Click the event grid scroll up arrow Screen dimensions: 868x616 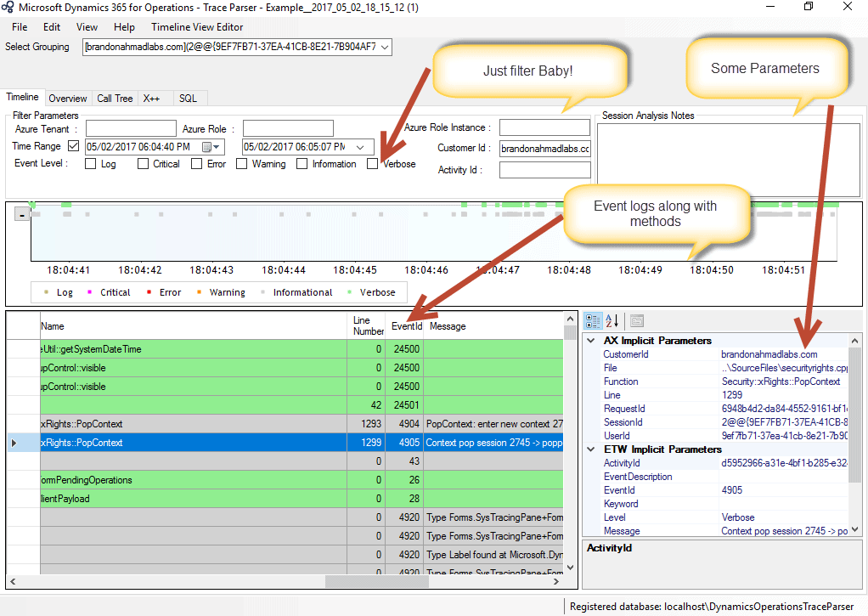click(570, 319)
